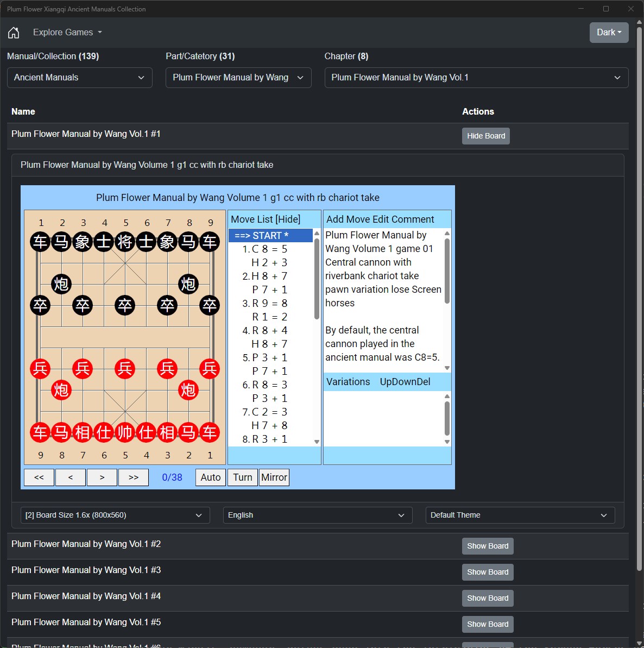The height and width of the screenshot is (648, 644).
Task: Click the [Hide] link in the Move List header
Action: coord(288,219)
